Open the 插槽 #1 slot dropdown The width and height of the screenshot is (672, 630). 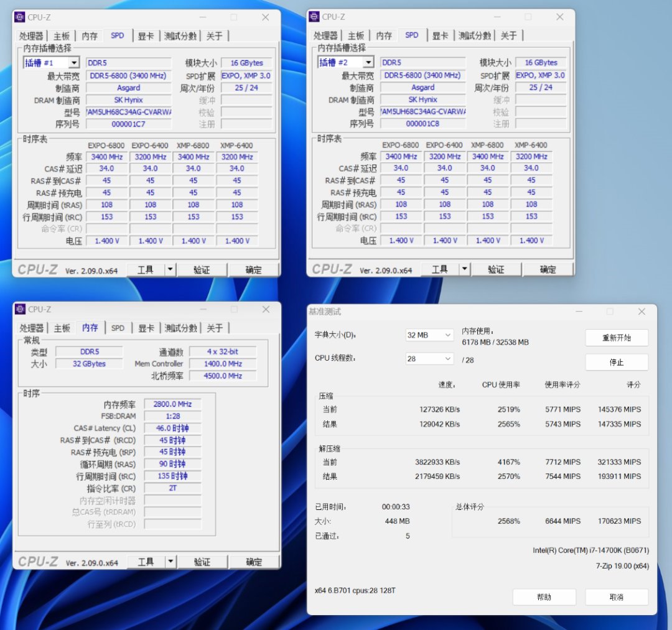[x=74, y=63]
